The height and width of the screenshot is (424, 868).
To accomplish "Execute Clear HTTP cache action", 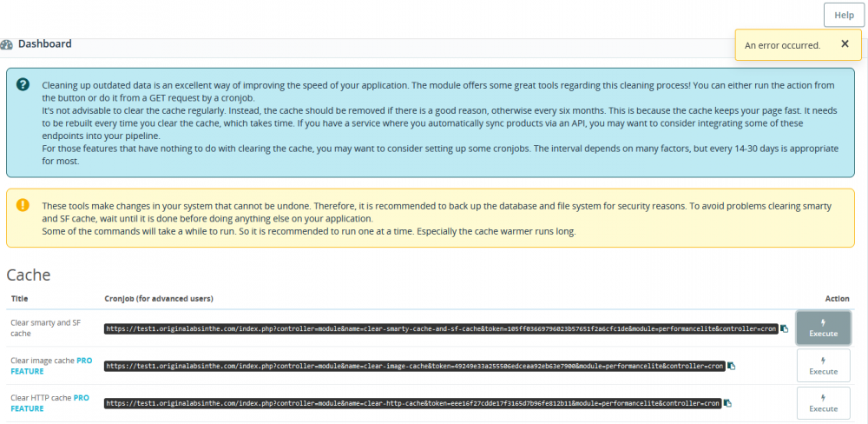I will pyautogui.click(x=823, y=403).
